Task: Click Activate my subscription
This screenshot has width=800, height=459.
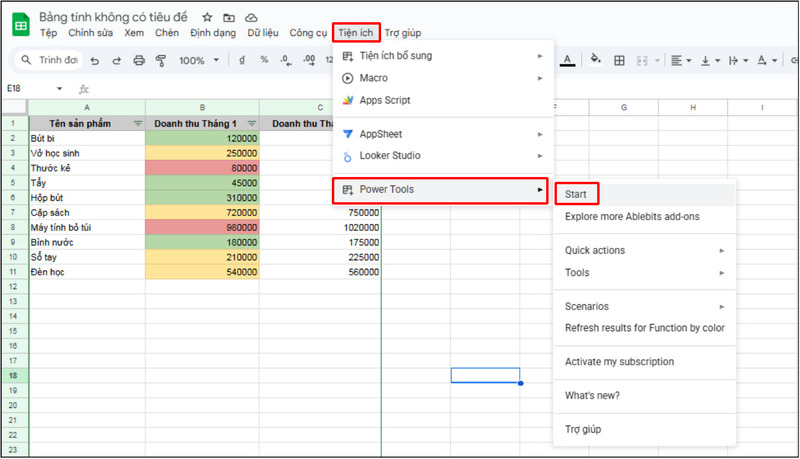Action: [619, 362]
